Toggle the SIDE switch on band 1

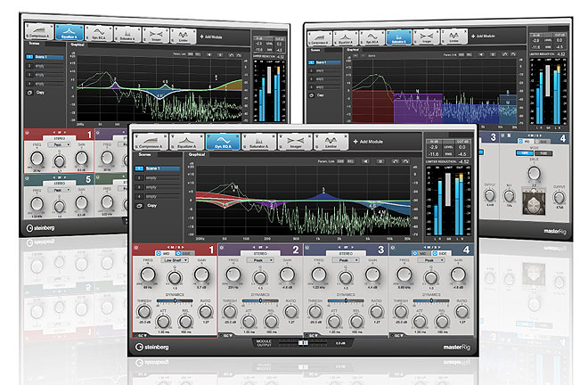[185, 253]
